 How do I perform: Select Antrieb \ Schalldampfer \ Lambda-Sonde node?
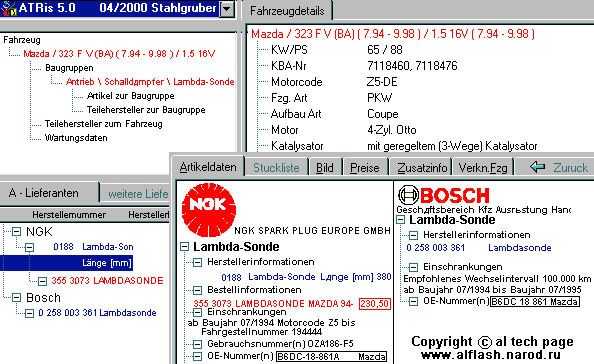point(150,82)
